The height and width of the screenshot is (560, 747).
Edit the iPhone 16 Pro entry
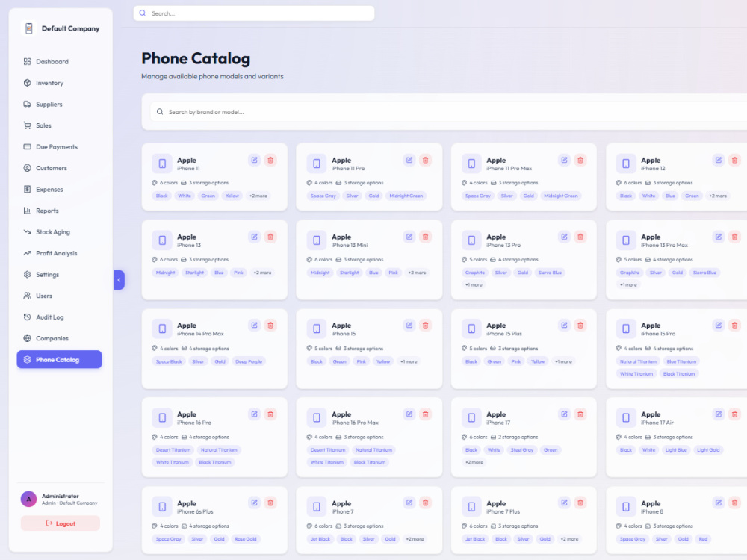[255, 414]
